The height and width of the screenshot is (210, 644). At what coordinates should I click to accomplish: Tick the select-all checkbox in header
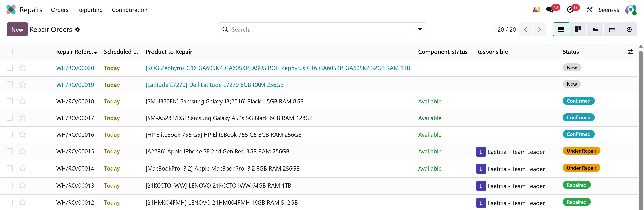click(10, 51)
